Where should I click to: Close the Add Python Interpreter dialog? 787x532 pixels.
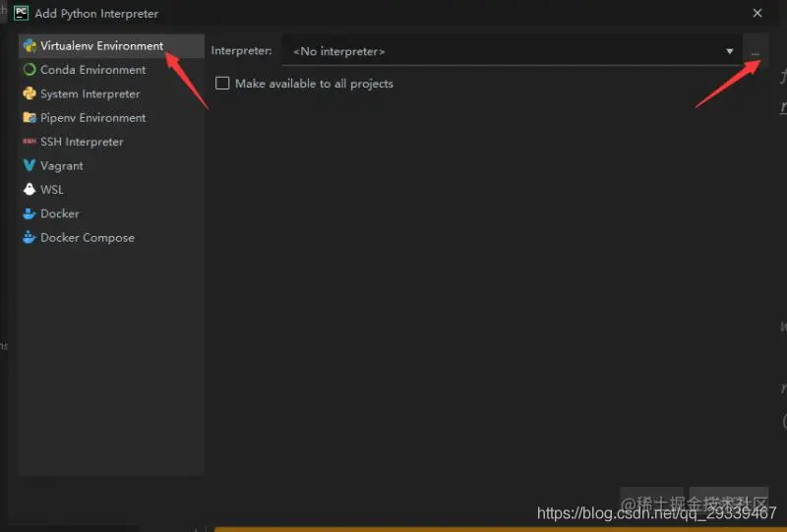(757, 13)
